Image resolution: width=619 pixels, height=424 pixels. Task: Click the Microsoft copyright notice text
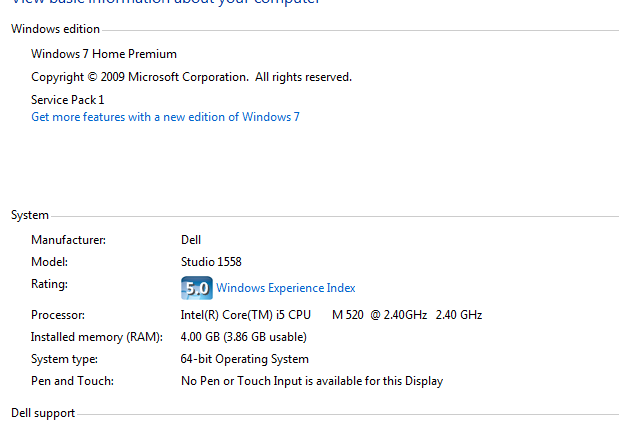pos(191,77)
